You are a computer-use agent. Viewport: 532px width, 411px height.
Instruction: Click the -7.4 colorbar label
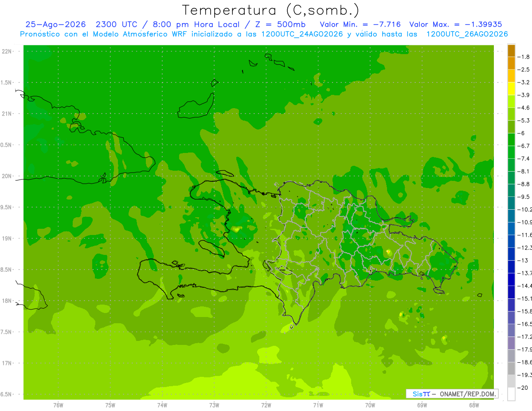coord(523,159)
